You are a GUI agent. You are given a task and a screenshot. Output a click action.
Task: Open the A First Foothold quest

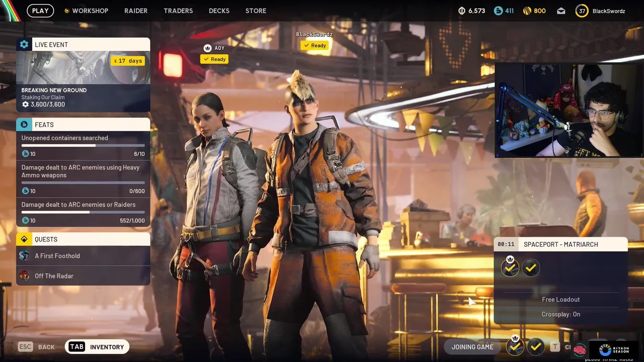click(x=83, y=256)
